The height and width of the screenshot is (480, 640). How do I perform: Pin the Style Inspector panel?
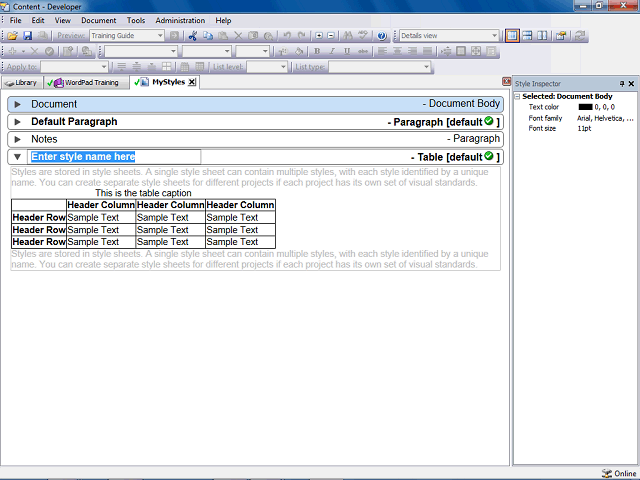[x=622, y=84]
